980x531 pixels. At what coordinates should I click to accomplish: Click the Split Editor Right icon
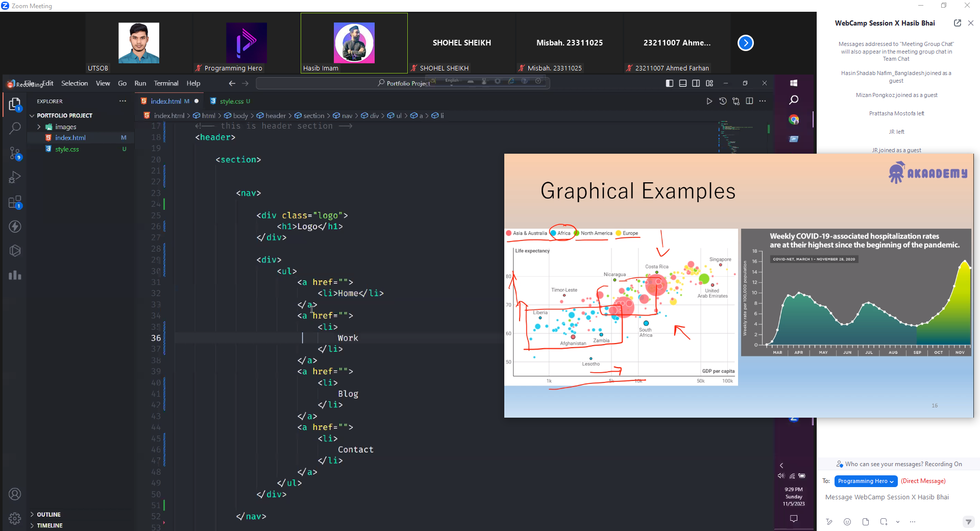tap(749, 101)
